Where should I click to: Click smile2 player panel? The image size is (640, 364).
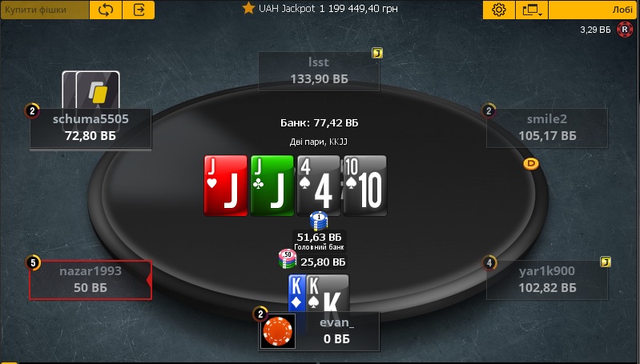(547, 127)
